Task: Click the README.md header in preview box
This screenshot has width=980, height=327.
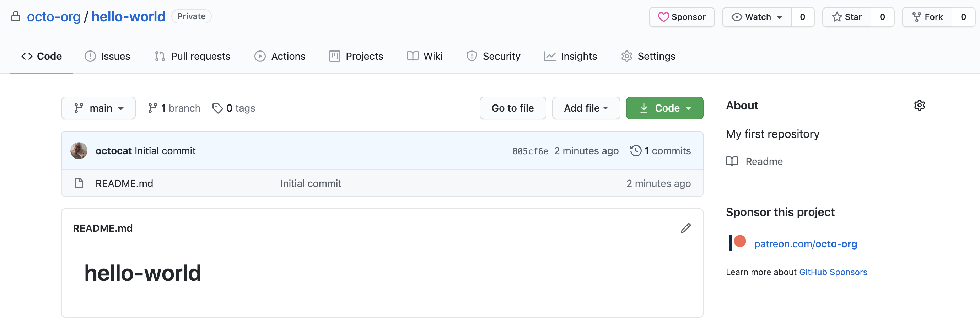Action: pyautogui.click(x=103, y=229)
